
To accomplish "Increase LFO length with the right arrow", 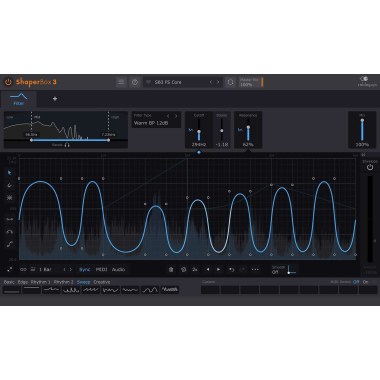I will click(71, 269).
